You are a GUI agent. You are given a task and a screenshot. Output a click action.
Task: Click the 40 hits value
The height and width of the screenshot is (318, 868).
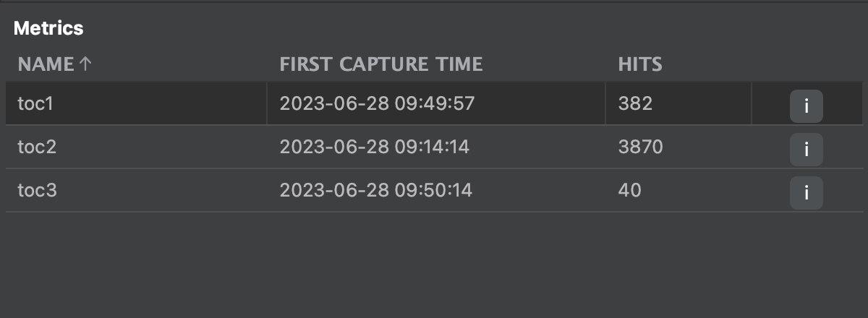pyautogui.click(x=629, y=191)
